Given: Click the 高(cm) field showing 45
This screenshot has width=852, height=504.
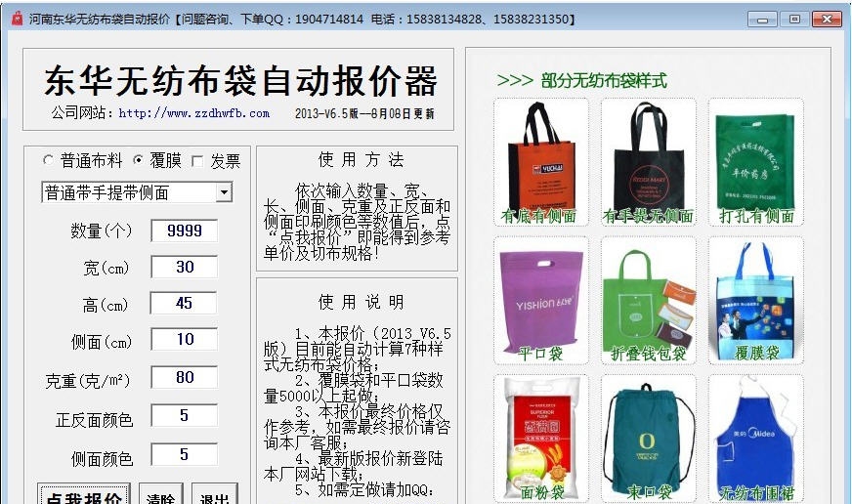Looking at the screenshot, I should (184, 303).
